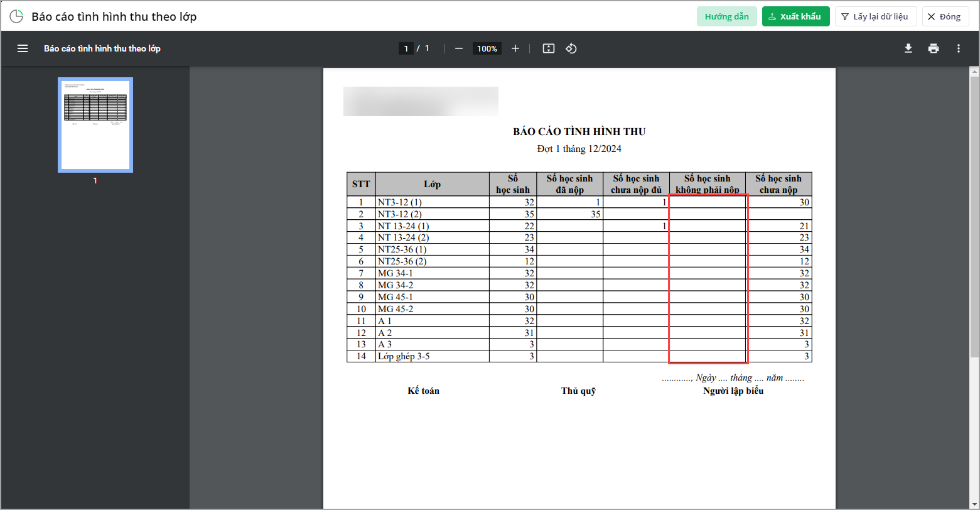Click the Người lập biểu signature label
The height and width of the screenshot is (510, 980).
point(733,391)
